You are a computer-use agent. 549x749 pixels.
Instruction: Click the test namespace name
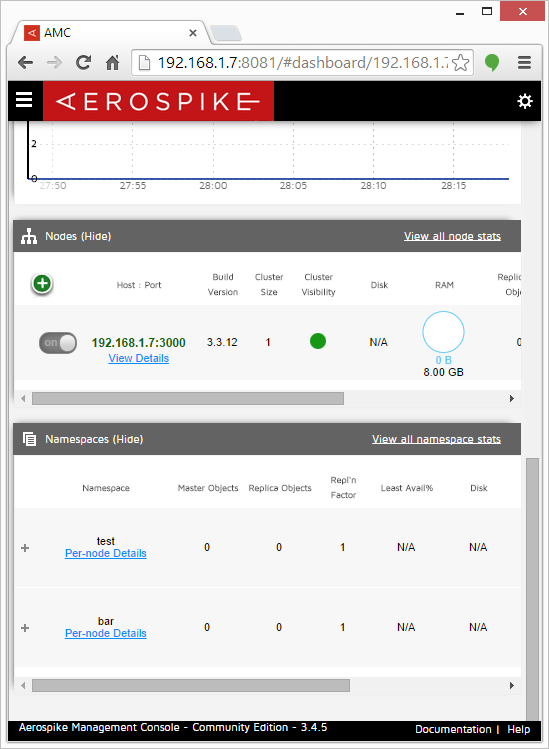(x=106, y=541)
